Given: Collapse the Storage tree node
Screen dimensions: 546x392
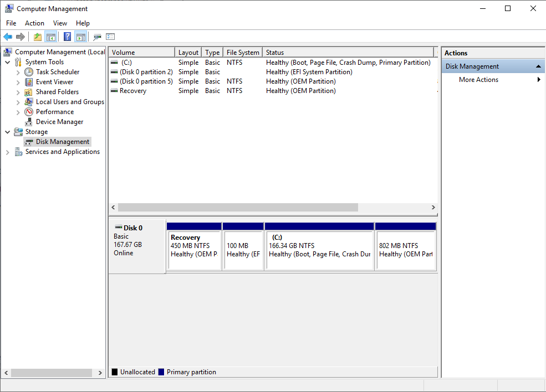Looking at the screenshot, I should 8,132.
